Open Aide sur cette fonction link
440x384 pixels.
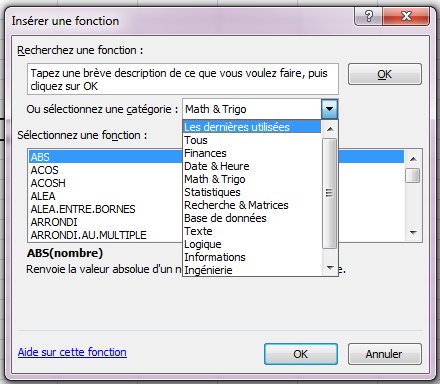pos(72,352)
